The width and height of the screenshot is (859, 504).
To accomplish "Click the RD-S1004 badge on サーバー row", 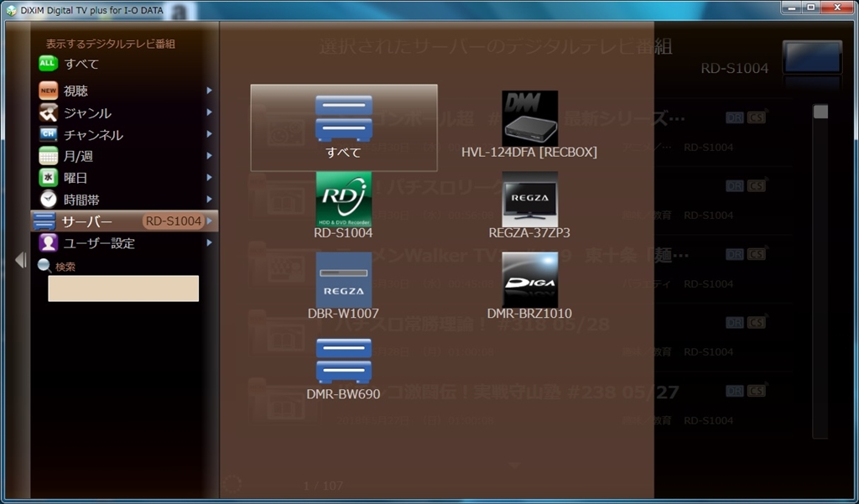I will [173, 221].
